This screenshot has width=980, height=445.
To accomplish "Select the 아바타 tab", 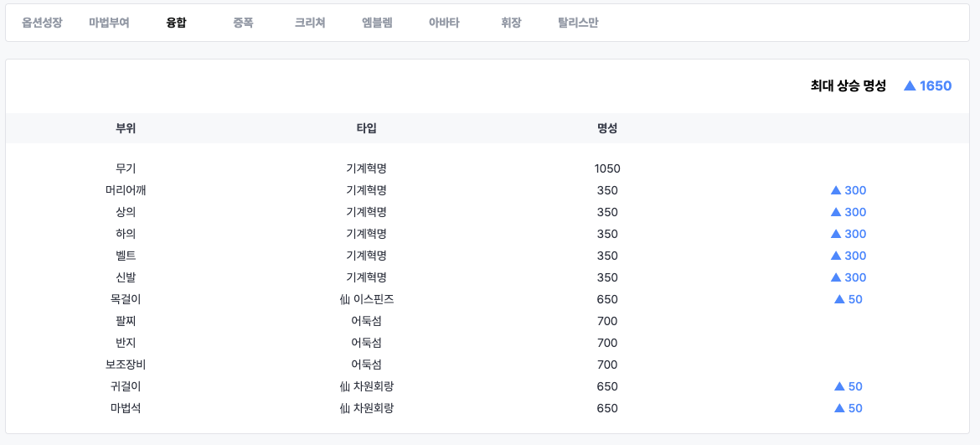I will (444, 23).
